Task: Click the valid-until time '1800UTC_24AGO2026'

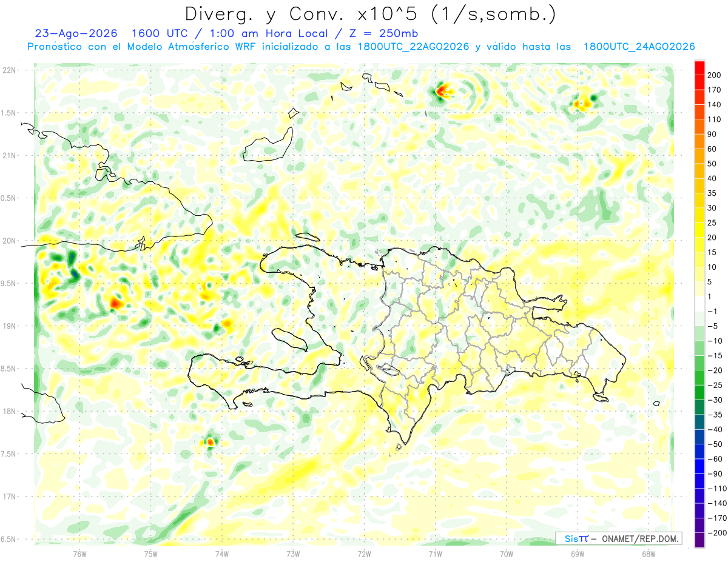Action: [x=638, y=47]
